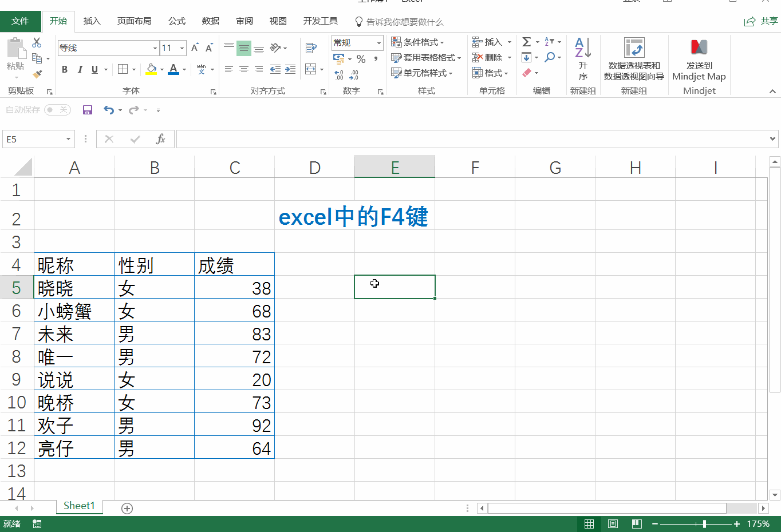Open the number format dropdown showing 常规
Viewport: 781px width, 532px height.
point(379,43)
